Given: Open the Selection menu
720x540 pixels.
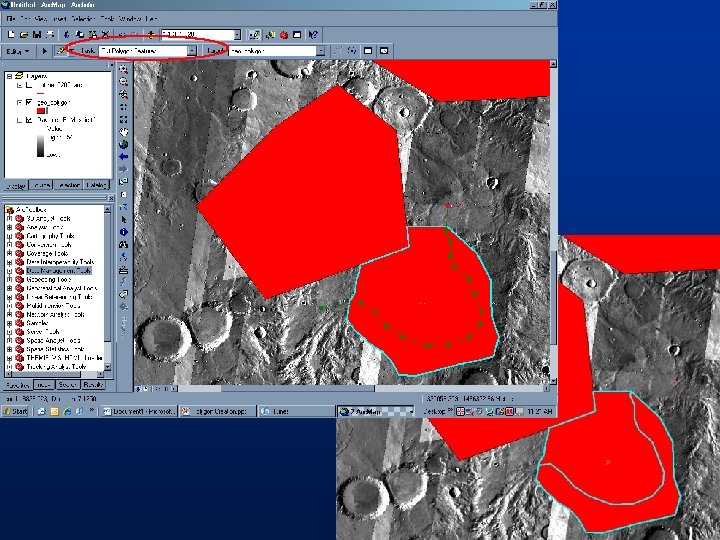Looking at the screenshot, I should click(83, 19).
